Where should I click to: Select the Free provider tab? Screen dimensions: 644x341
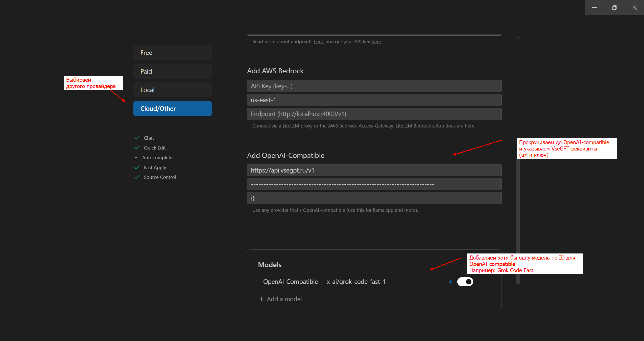click(x=172, y=53)
